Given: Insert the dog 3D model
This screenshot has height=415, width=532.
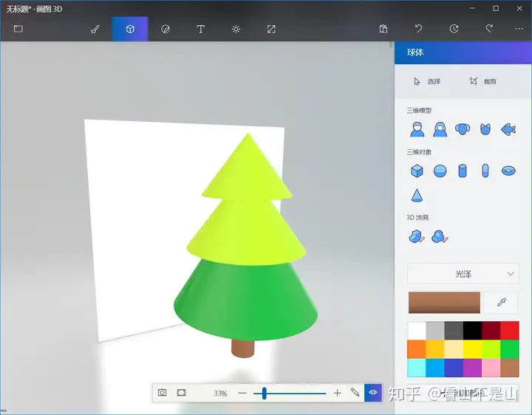Looking at the screenshot, I should coord(463,129).
